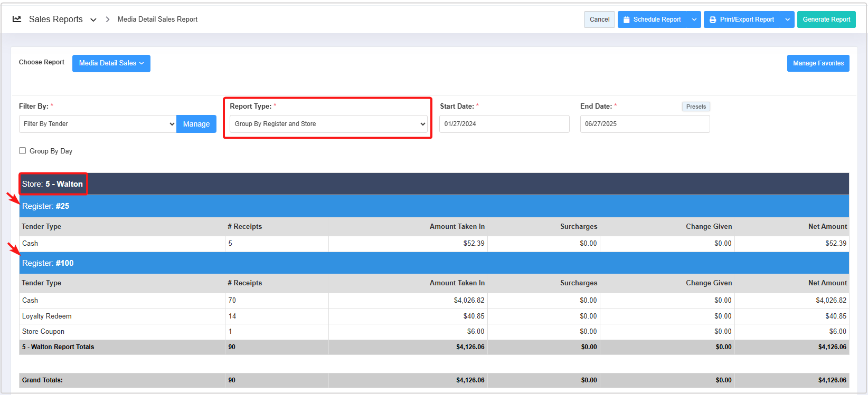Screen dimensions: 868x395
Task: Click the printer icon on Print/Export Report
Action: (713, 20)
